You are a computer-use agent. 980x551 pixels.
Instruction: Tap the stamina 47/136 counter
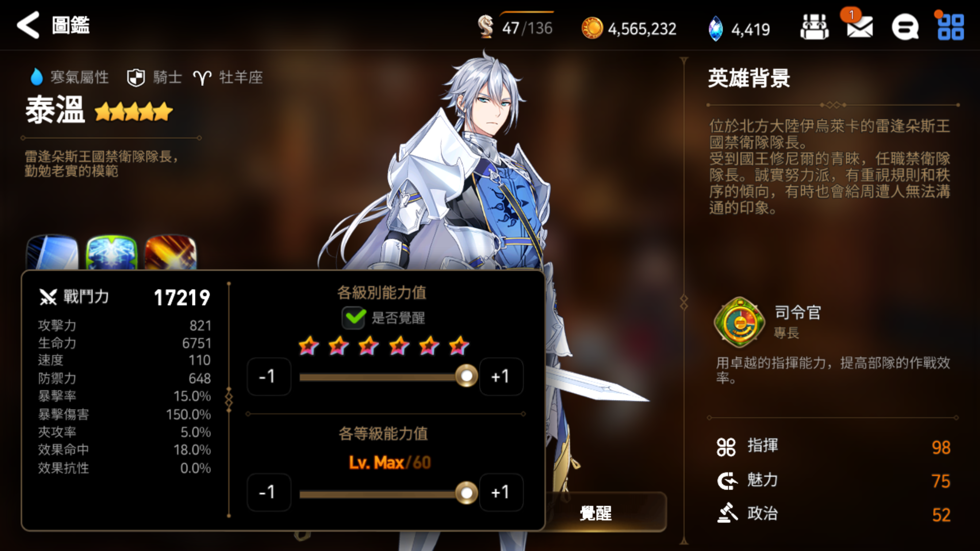[515, 27]
